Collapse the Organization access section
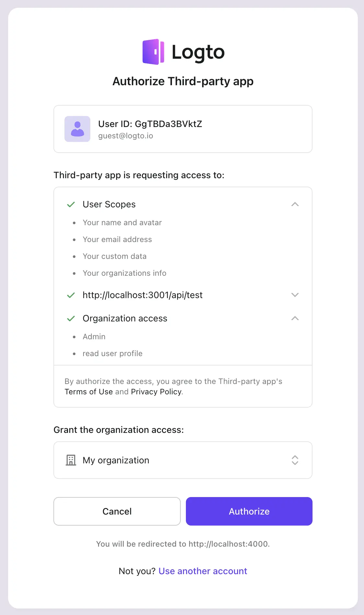The width and height of the screenshot is (364, 615). (295, 319)
